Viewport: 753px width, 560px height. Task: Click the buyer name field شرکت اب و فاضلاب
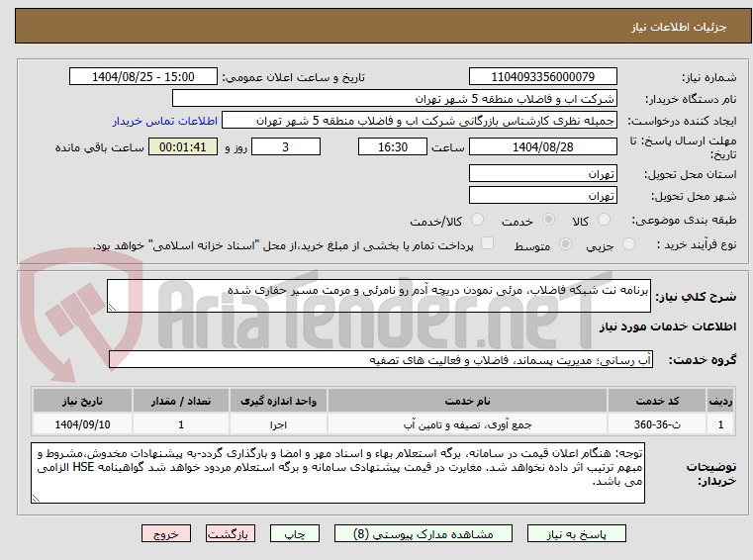(x=394, y=99)
